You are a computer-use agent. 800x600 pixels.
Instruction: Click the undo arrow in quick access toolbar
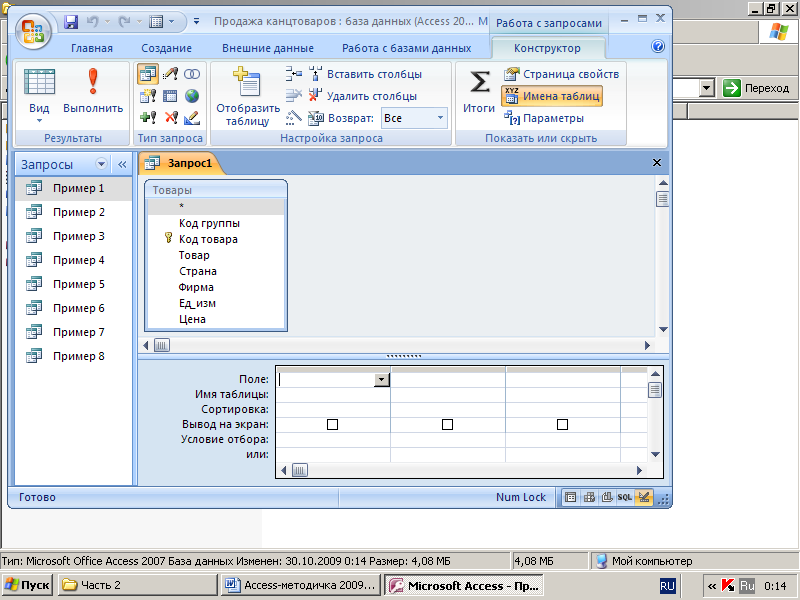pyautogui.click(x=92, y=22)
